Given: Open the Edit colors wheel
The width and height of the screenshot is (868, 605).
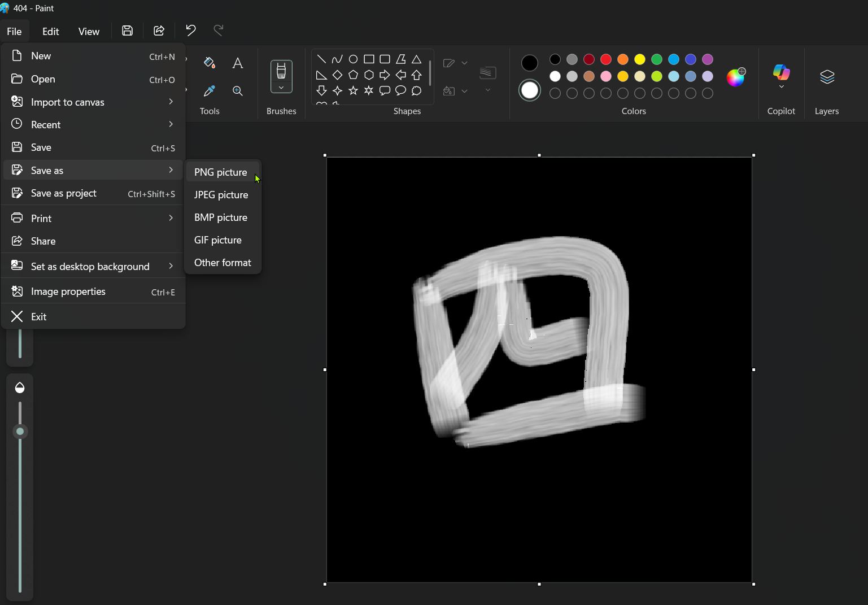Looking at the screenshot, I should pos(736,77).
